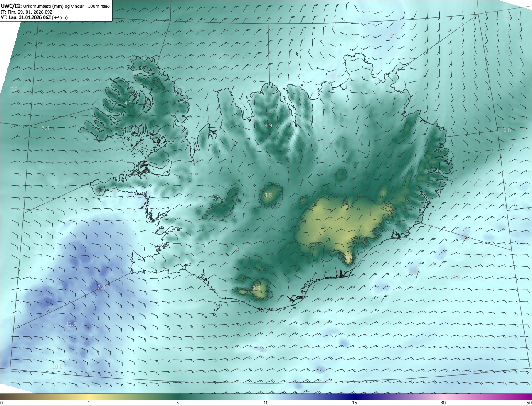The width and height of the screenshot is (532, 406).
Task: Click the 10.4 value label near the northeast coast
Action: [335, 77]
